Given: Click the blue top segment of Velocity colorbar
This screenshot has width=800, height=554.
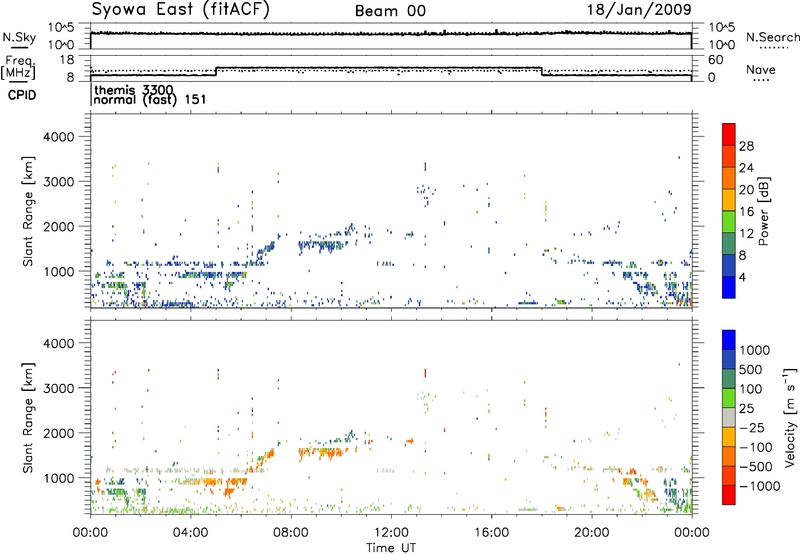Looking at the screenshot, I should (729, 340).
